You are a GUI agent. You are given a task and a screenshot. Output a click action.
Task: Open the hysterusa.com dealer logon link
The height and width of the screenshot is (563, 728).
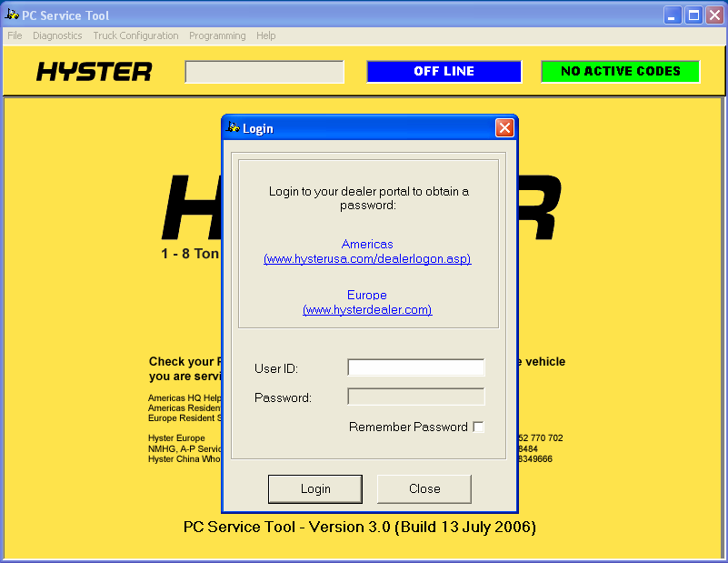367,258
